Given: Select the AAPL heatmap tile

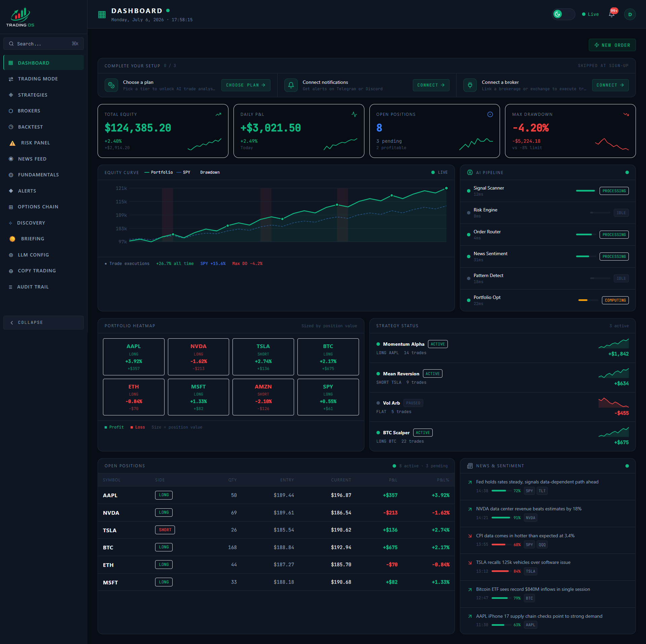Looking at the screenshot, I should (x=134, y=357).
